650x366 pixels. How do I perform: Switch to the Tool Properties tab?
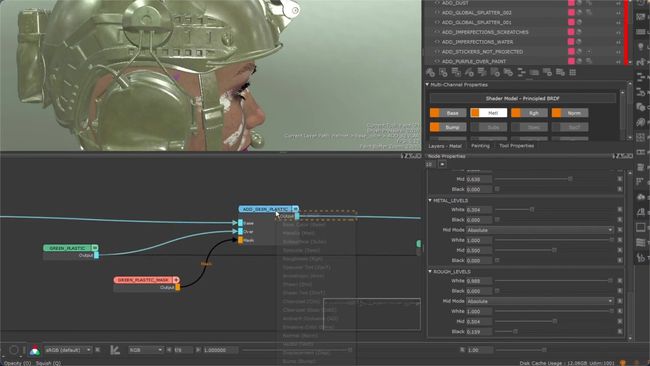(x=517, y=146)
